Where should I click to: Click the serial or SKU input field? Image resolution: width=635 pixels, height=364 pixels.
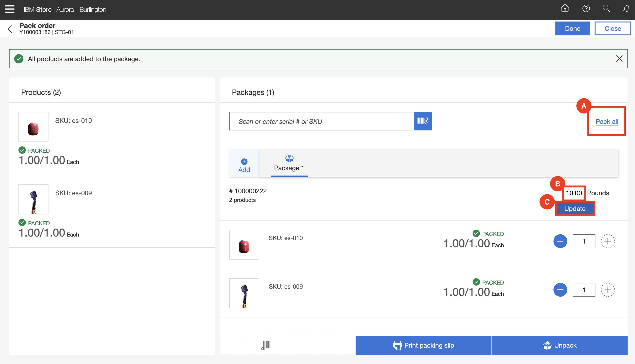point(321,121)
